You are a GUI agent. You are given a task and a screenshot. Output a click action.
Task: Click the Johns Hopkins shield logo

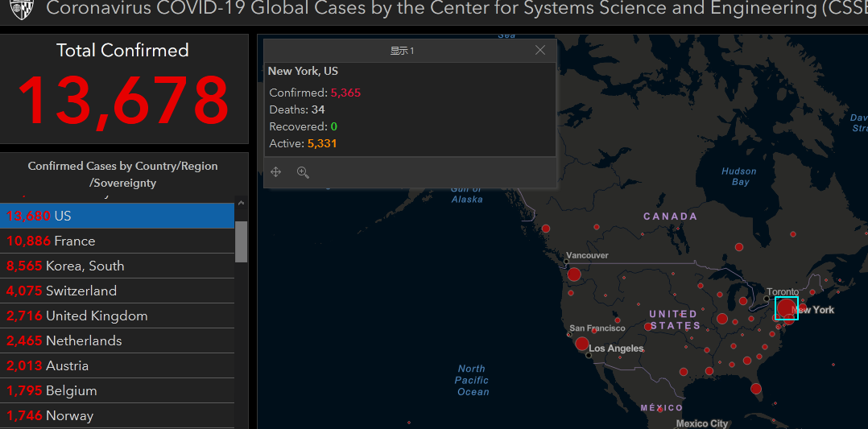[x=22, y=8]
